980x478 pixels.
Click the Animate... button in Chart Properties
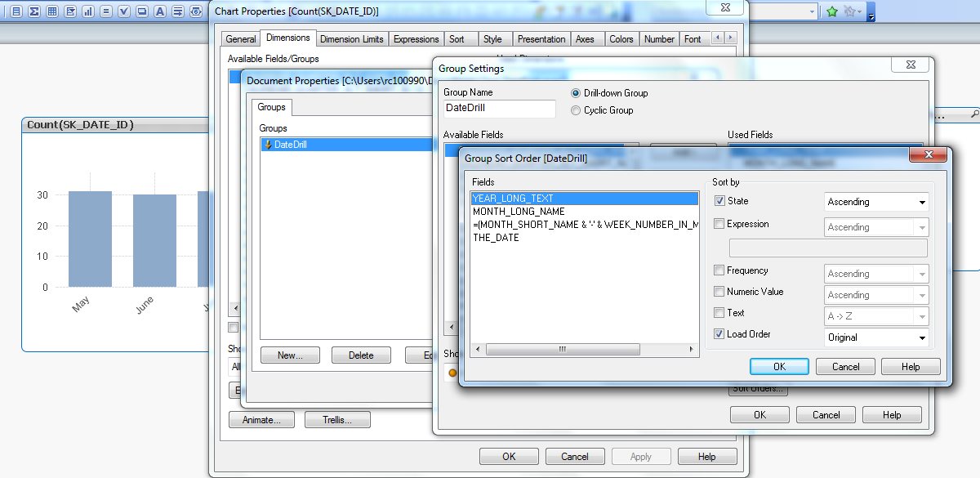tap(262, 420)
